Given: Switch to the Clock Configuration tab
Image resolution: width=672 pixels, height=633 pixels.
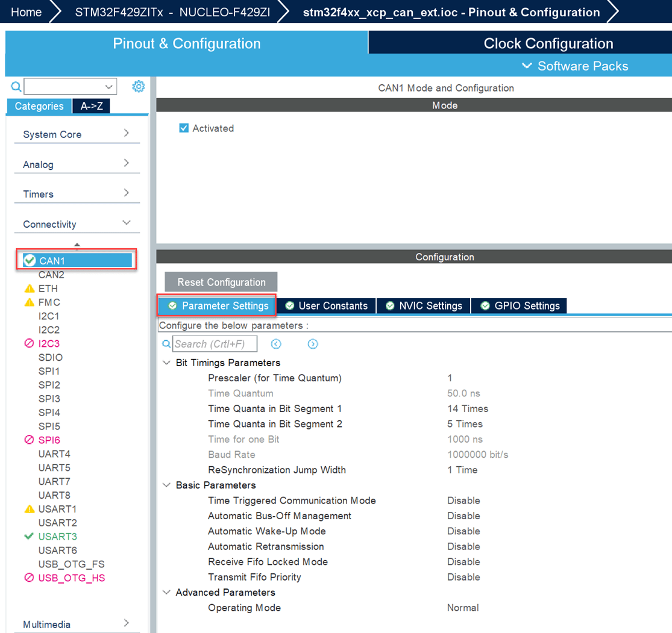Looking at the screenshot, I should 548,43.
